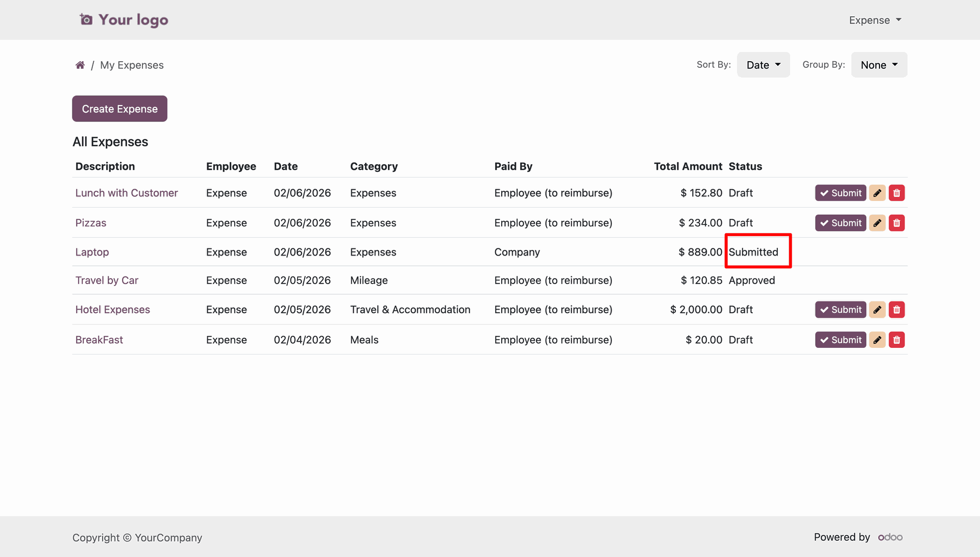Click the Mileage category cell

(x=369, y=281)
